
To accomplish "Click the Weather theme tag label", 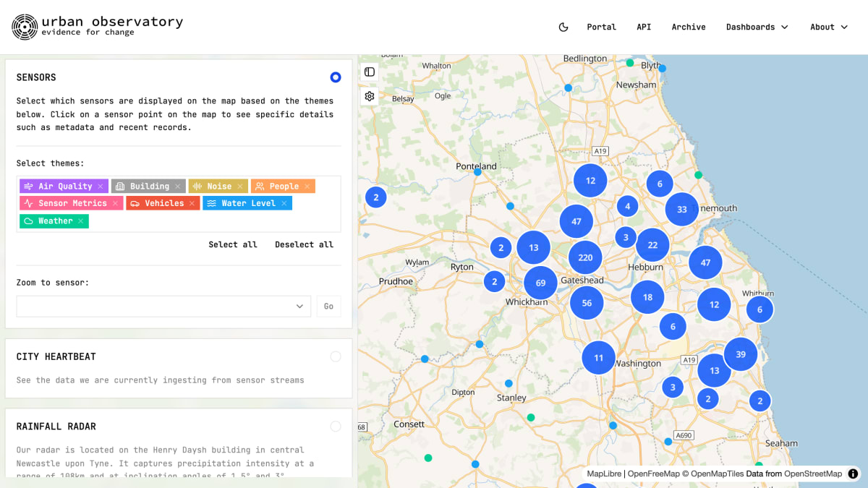I will click(x=56, y=221).
